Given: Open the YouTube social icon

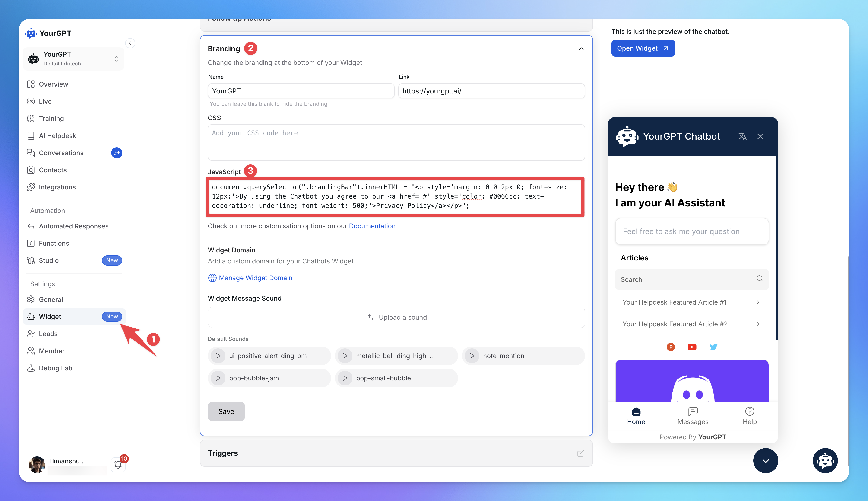Looking at the screenshot, I should click(x=692, y=347).
